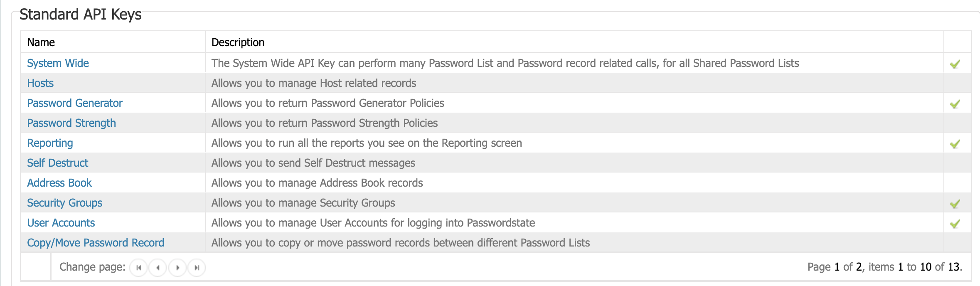Viewport: 980px width, 286px height.
Task: Open the System Wide API key settings
Action: click(58, 63)
